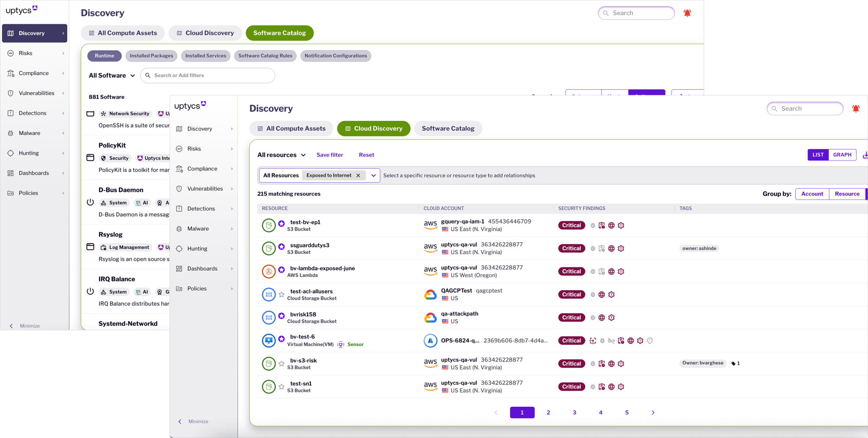
Task: Click the virtual machine icon for bv-test-6
Action: (x=269, y=340)
